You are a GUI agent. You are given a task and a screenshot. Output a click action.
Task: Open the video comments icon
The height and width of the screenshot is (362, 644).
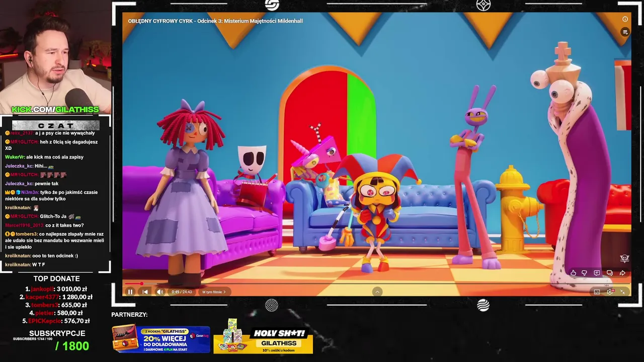[x=597, y=273]
